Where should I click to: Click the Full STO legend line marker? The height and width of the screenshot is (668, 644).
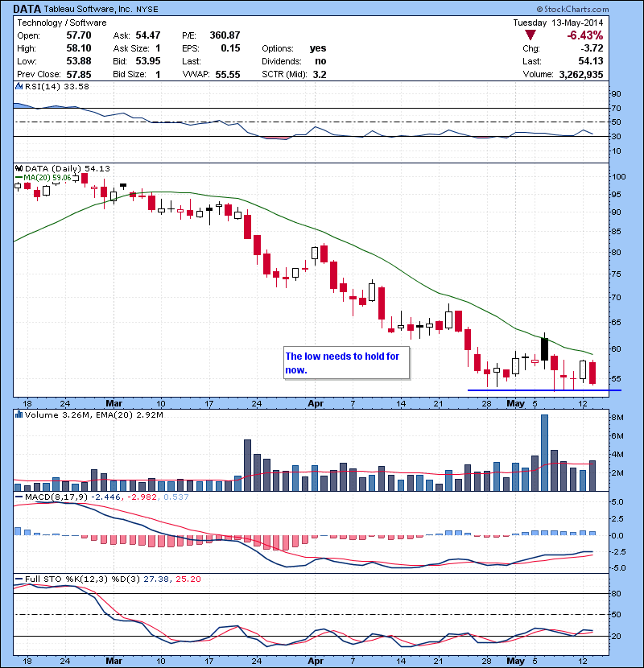[x=19, y=579]
